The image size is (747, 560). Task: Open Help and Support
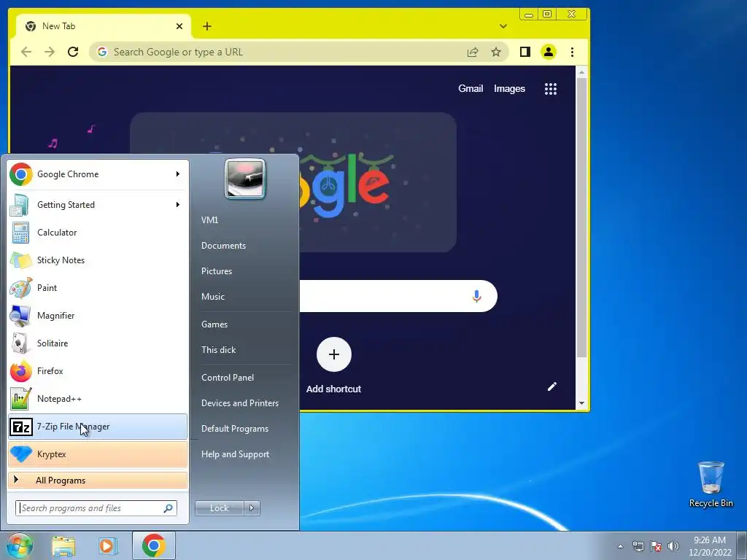tap(236, 454)
